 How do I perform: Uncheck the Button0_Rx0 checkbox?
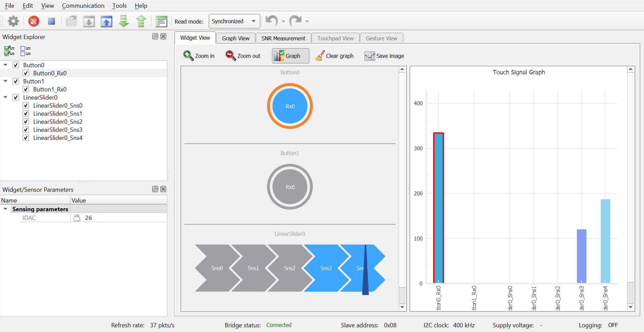[26, 73]
